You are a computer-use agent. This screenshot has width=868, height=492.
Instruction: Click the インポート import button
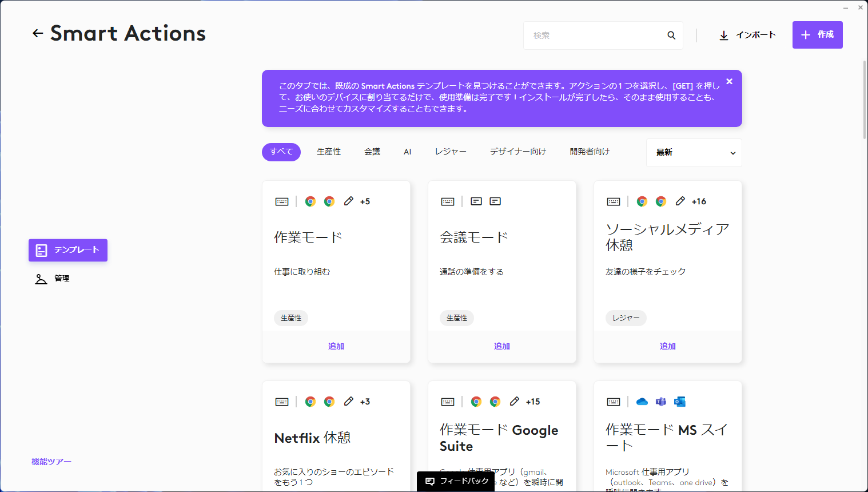coord(747,35)
